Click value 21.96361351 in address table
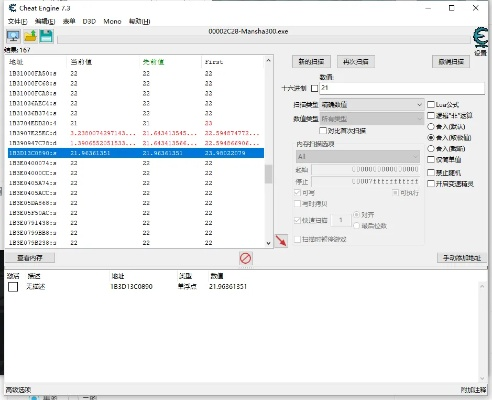Viewport: 492px width, 400px height. click(x=228, y=286)
